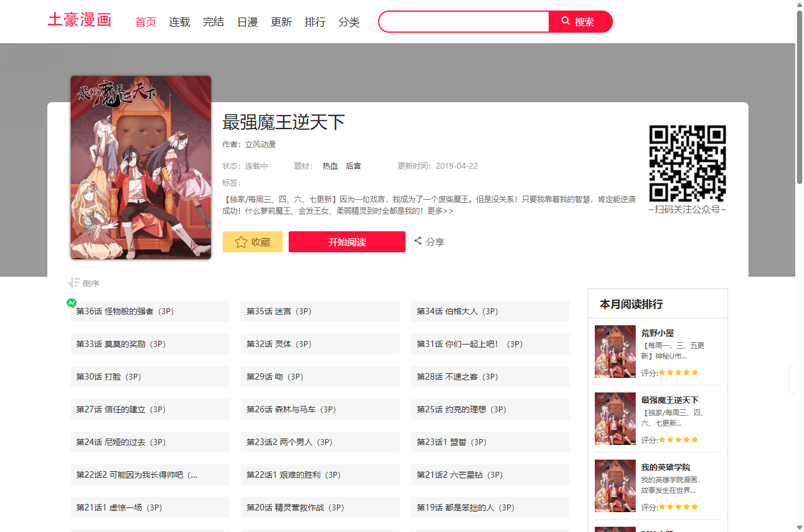The width and height of the screenshot is (804, 532).
Task: Open chapter 第25话 约克的理想
Action: 490,409
